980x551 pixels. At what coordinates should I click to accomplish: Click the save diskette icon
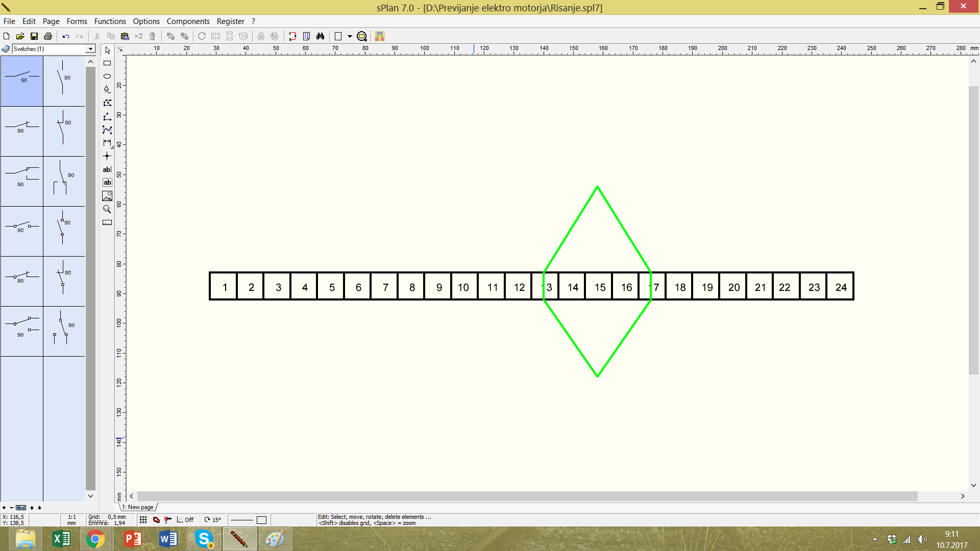tap(34, 36)
